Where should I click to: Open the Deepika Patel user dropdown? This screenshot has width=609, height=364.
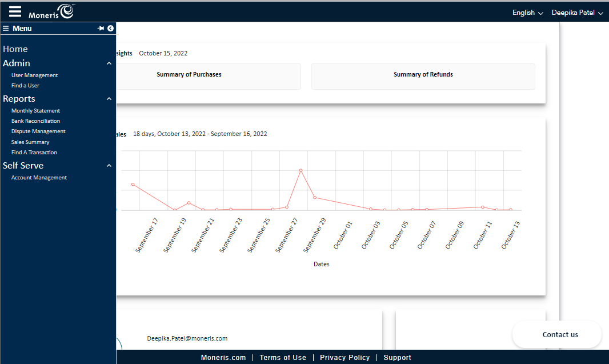click(577, 13)
